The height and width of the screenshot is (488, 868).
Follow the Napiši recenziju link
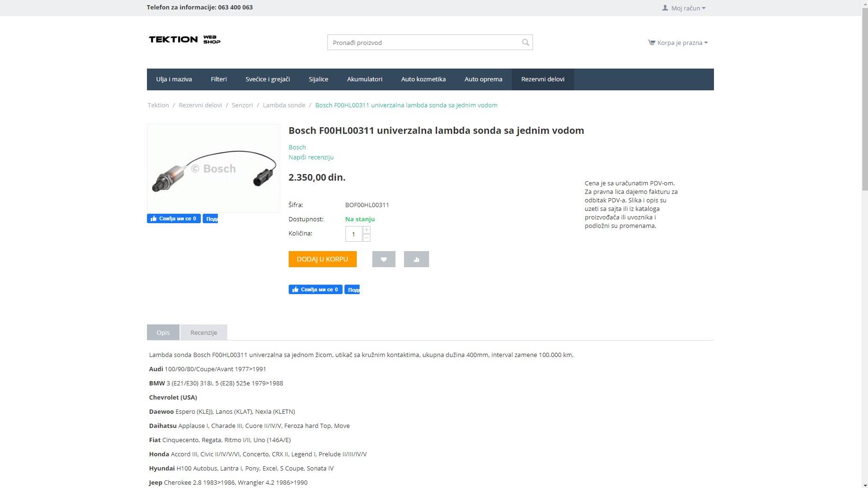[x=311, y=157]
